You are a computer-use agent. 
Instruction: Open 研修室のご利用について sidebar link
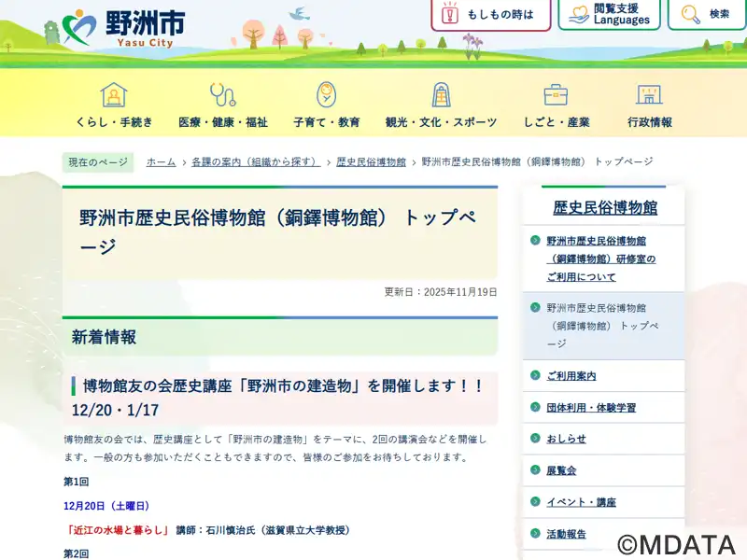(600, 259)
